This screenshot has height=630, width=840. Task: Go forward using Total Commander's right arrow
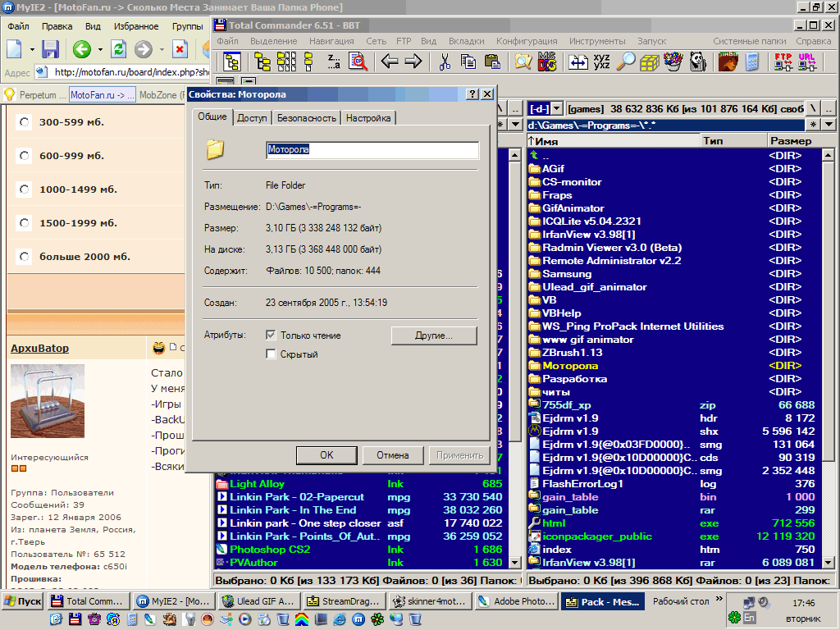click(x=413, y=62)
